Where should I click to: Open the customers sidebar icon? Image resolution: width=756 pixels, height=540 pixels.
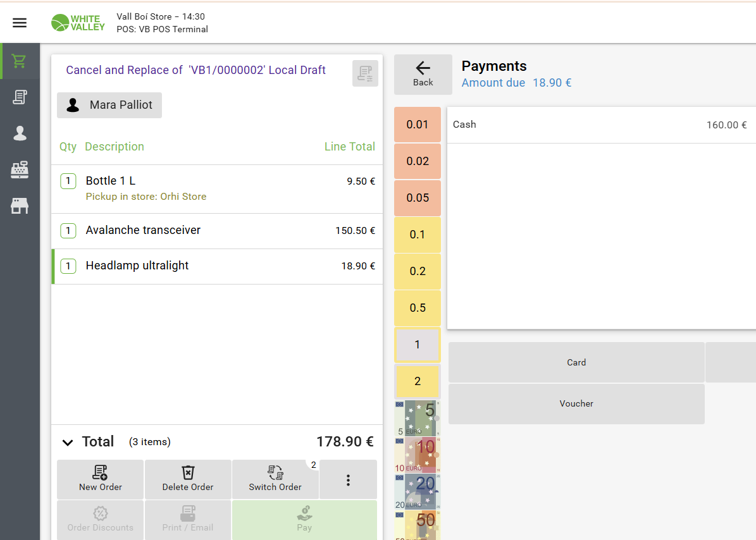pyautogui.click(x=20, y=133)
